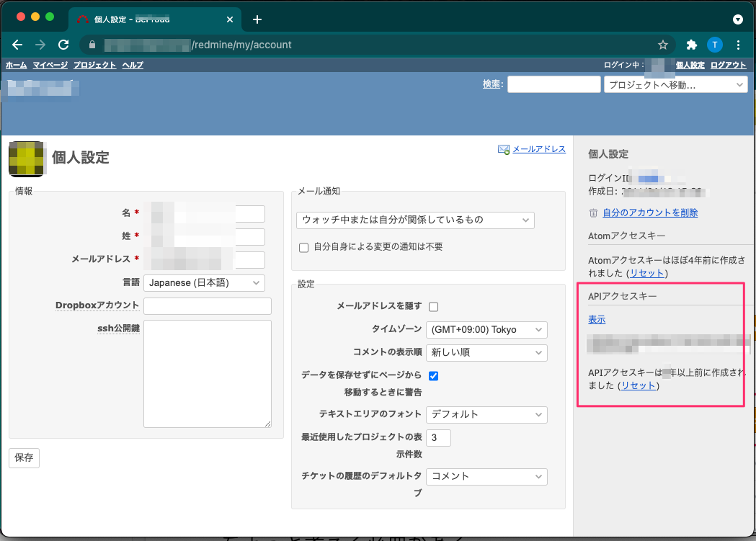
Task: Click the envelope icon beside メールアドレス link
Action: pos(502,149)
